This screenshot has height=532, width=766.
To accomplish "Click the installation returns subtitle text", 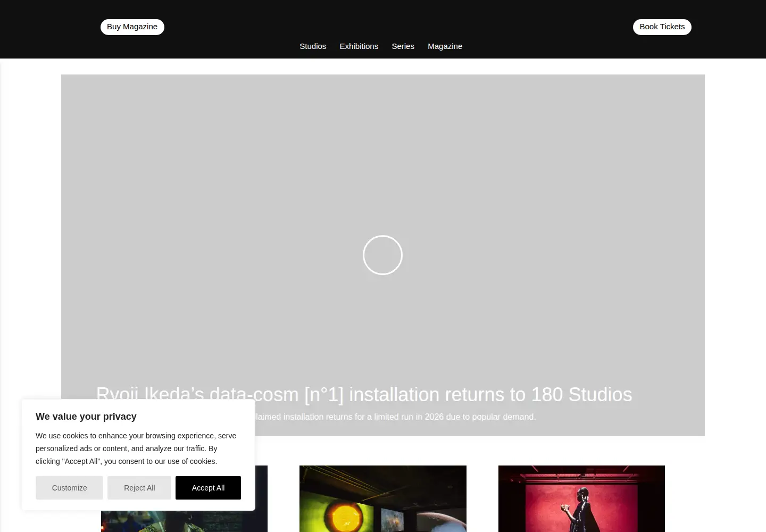I will (x=396, y=417).
